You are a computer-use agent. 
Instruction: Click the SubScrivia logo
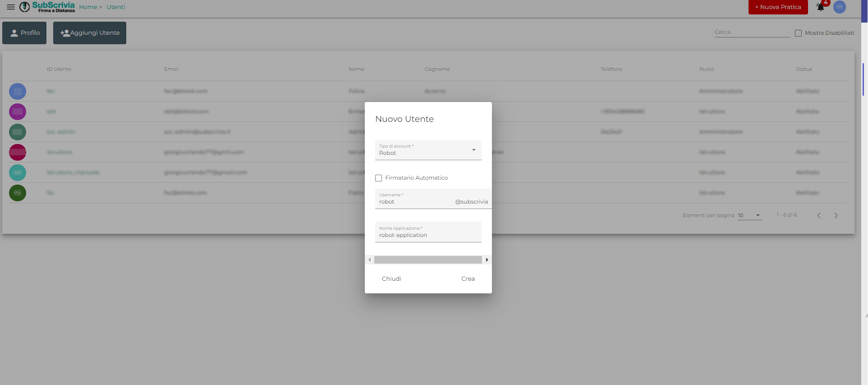pos(47,7)
